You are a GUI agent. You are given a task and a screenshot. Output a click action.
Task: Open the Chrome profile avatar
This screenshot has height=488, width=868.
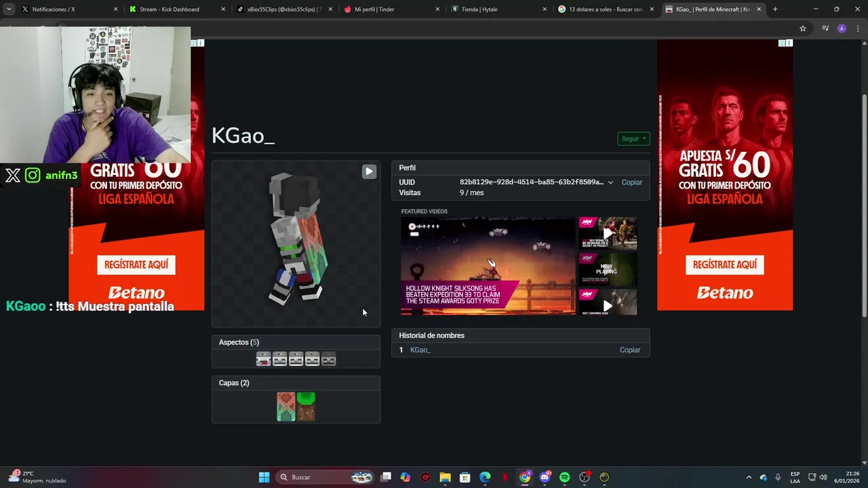click(x=842, y=28)
